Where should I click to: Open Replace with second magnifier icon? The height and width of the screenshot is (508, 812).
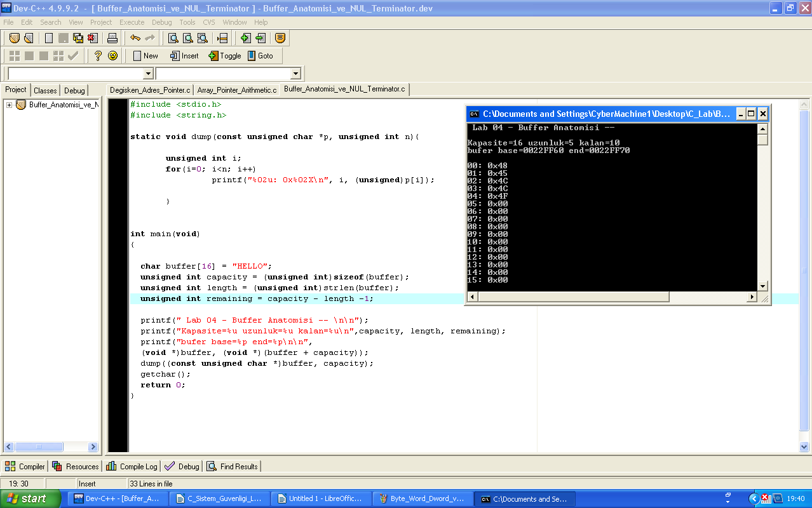coord(188,38)
